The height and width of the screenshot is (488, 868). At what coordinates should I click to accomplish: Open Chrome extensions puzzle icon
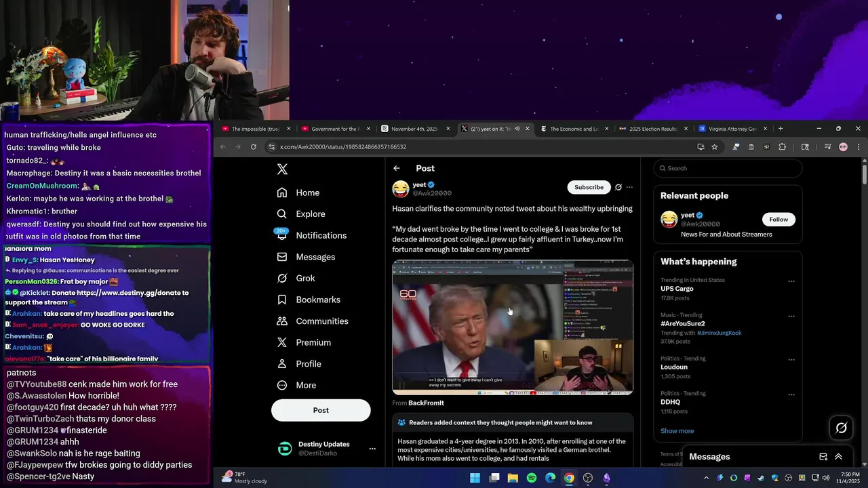pos(782,146)
